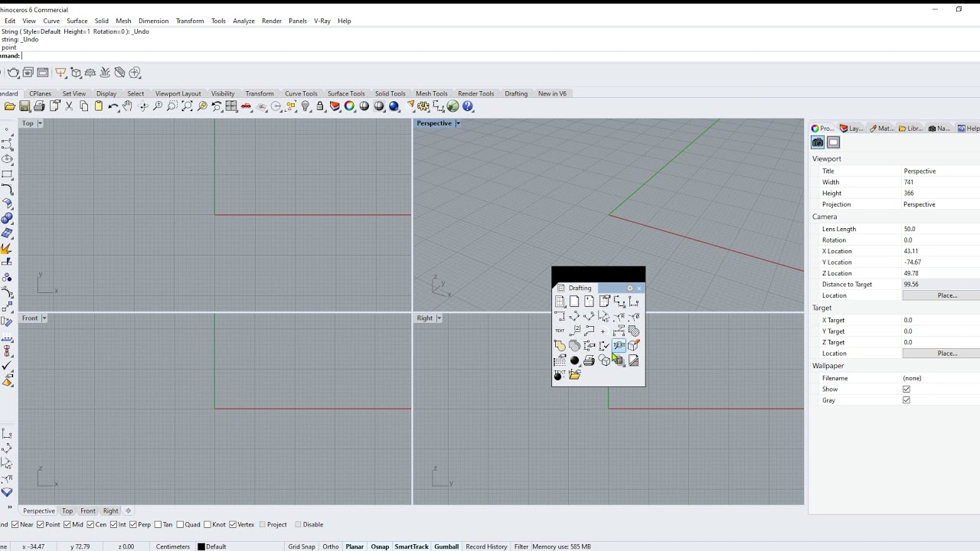
Task: Toggle Grid Snap in status bar
Action: [x=302, y=546]
